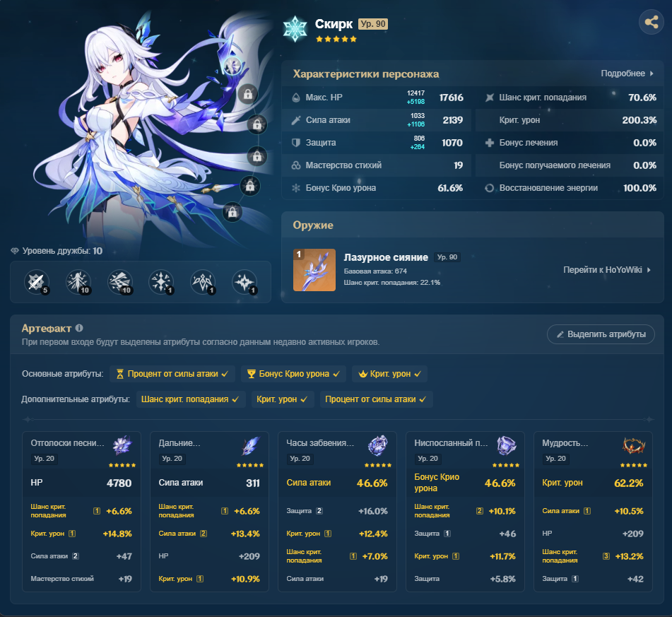Click Шанс крит. попадания value 70.6%

coord(642,98)
